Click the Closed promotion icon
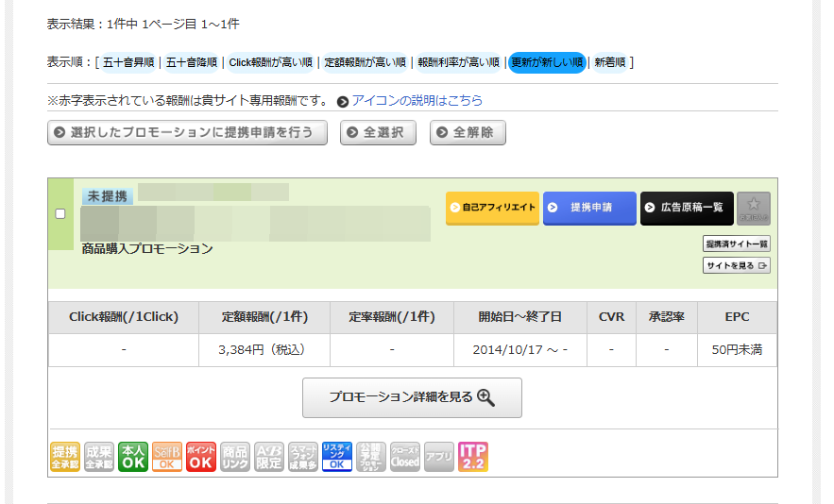This screenshot has width=834, height=504. (x=405, y=457)
